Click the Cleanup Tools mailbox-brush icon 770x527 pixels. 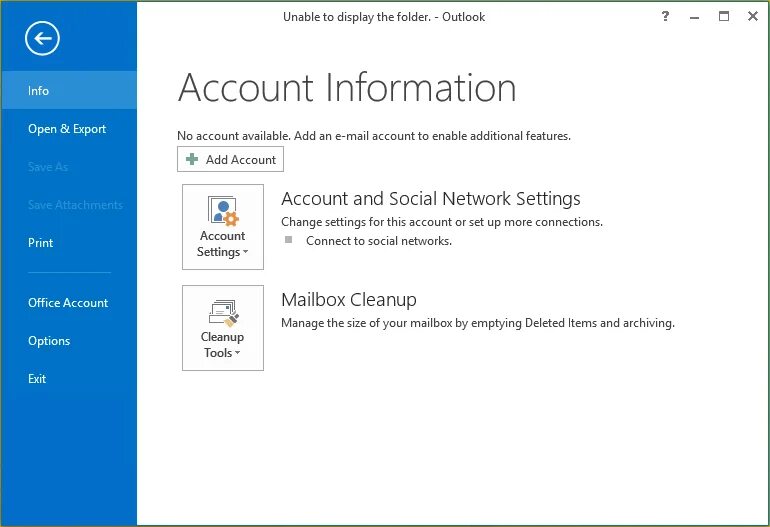coord(223,313)
